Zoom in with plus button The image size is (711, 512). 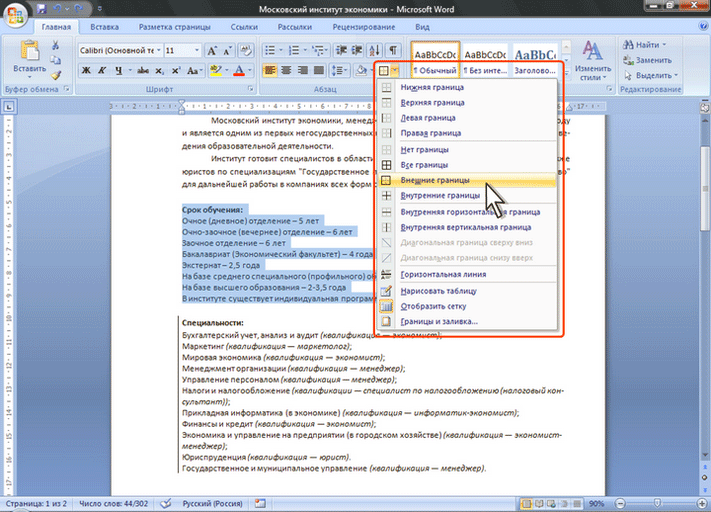701,503
